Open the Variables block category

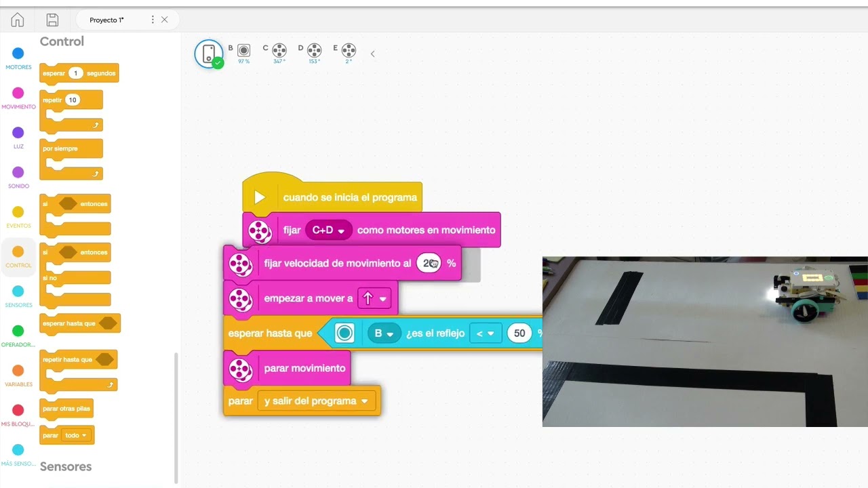18,375
